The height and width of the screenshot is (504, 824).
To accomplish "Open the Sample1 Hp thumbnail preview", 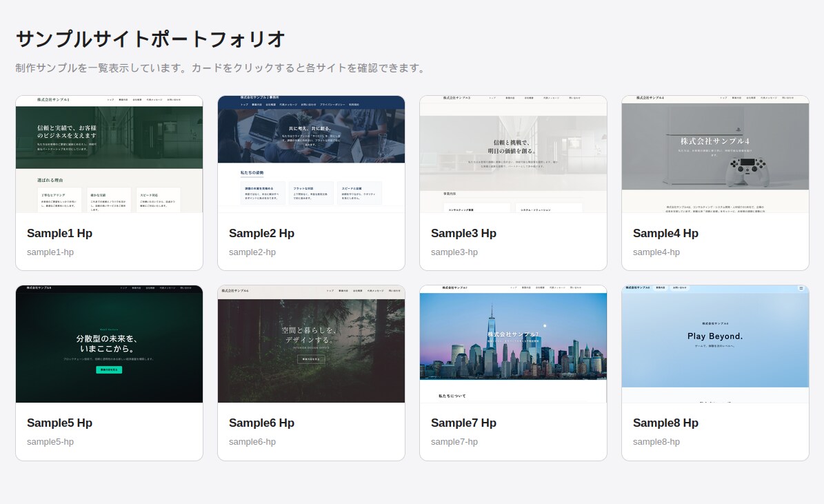I will tap(110, 154).
